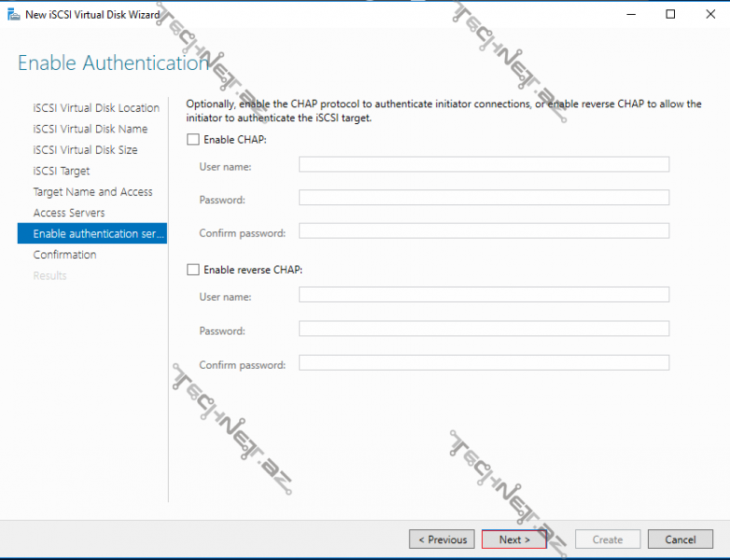Viewport: 730px width, 560px height.
Task: Go to iSCSI Virtual Disk Location step
Action: [x=96, y=108]
